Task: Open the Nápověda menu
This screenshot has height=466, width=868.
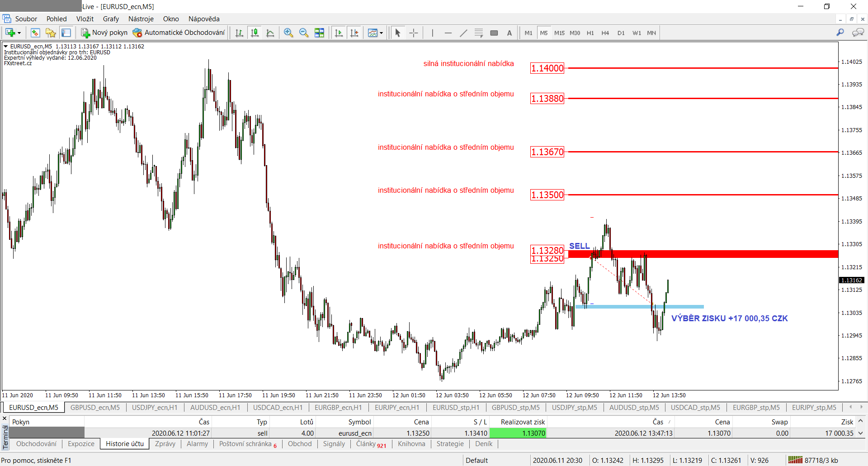Action: tap(204, 19)
